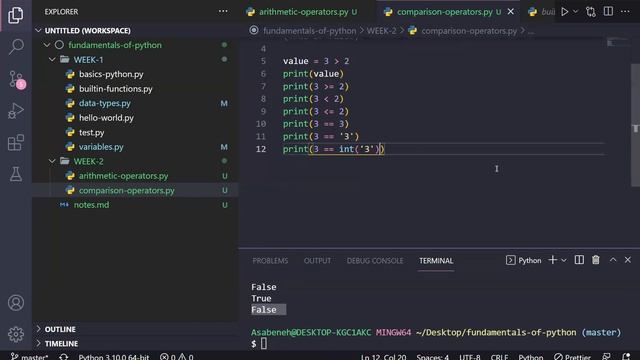Close the comparison-operators.py tab

click(x=511, y=12)
